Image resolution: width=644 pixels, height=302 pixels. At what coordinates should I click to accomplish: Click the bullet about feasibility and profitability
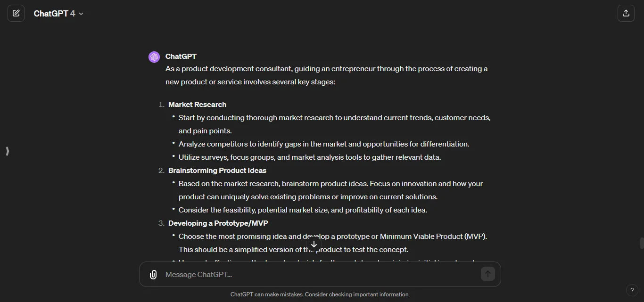tap(303, 210)
